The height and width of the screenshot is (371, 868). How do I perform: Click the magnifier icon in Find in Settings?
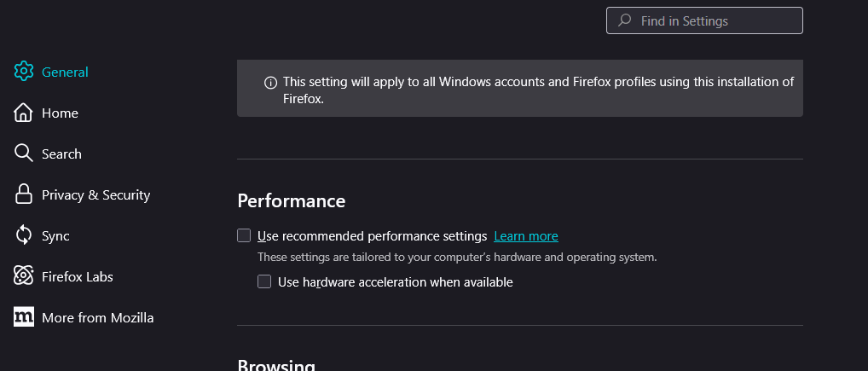click(x=625, y=20)
